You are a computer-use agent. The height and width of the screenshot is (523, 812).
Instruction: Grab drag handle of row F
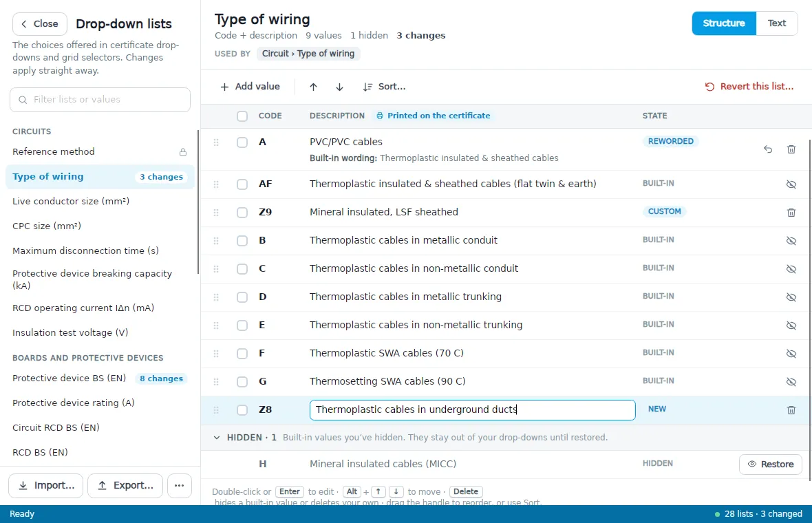(216, 354)
